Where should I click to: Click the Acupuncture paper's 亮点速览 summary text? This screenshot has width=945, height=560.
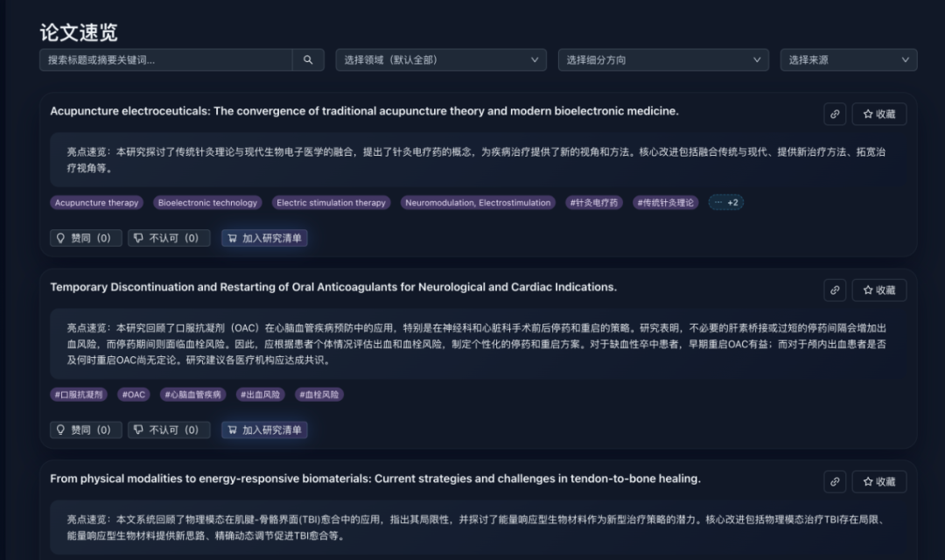(478, 160)
